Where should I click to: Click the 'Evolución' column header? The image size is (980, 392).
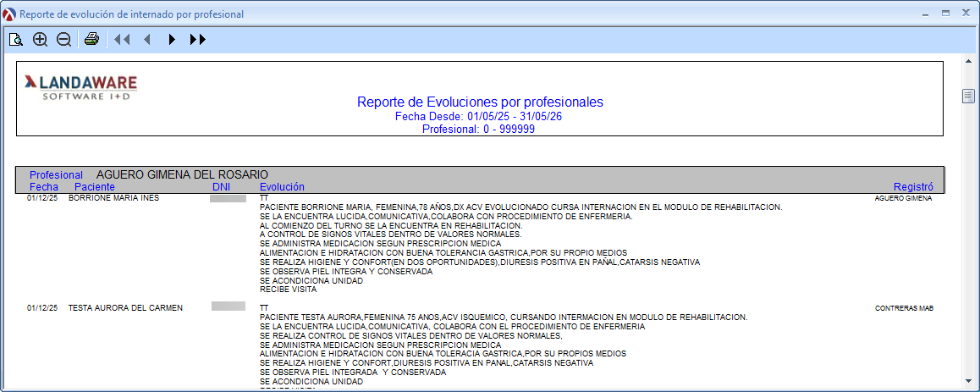pyautogui.click(x=282, y=186)
